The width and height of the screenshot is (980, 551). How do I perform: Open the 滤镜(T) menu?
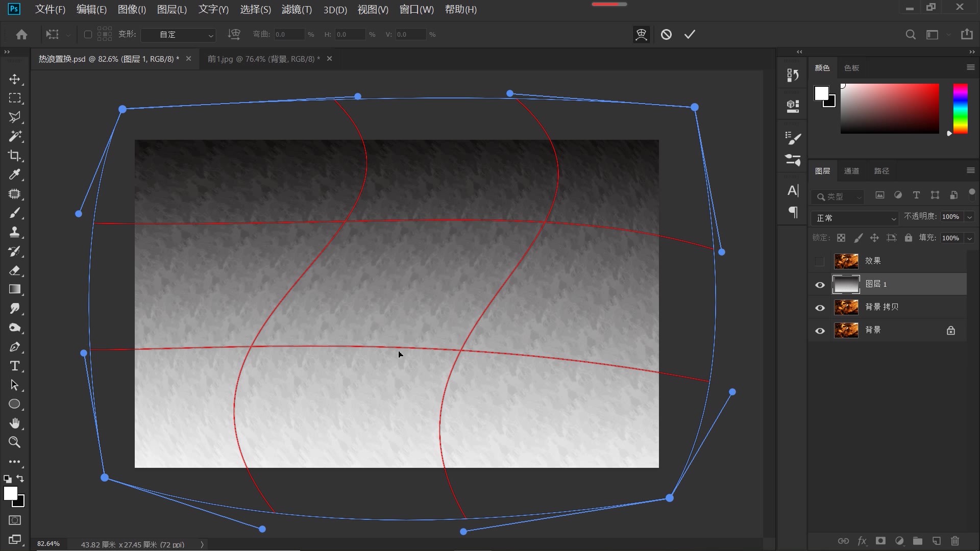(x=296, y=10)
